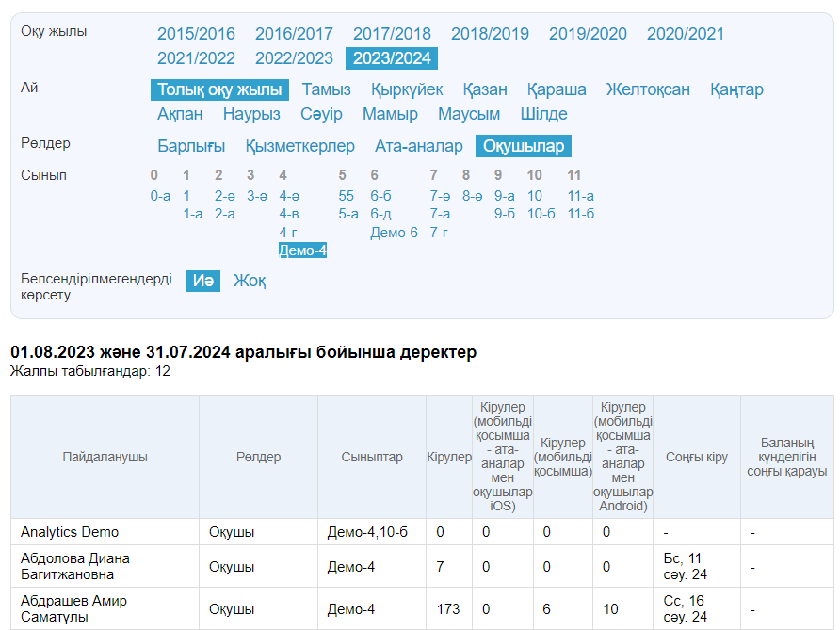Pick class Демо-6
Screen dimensions: 840x630
coord(394,233)
